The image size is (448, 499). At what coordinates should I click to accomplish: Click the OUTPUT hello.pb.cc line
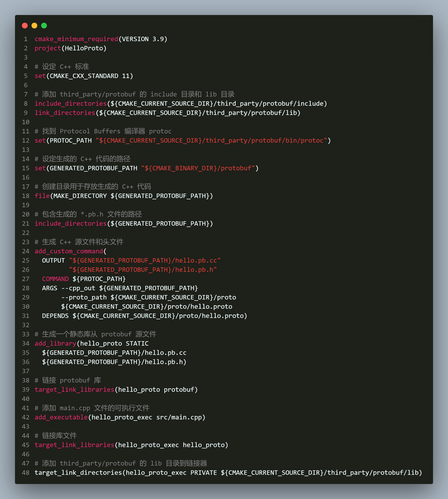pyautogui.click(x=131, y=261)
